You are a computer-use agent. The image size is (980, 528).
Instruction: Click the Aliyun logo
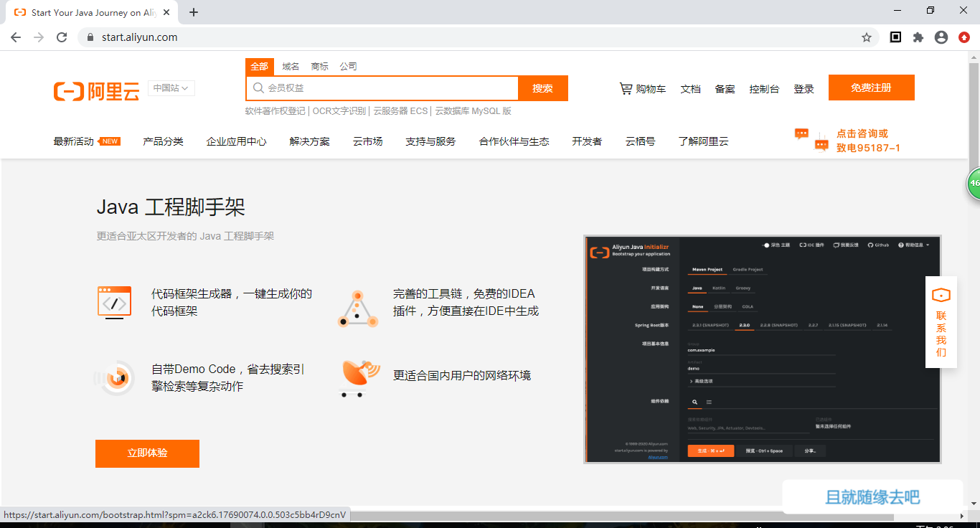pyautogui.click(x=96, y=91)
